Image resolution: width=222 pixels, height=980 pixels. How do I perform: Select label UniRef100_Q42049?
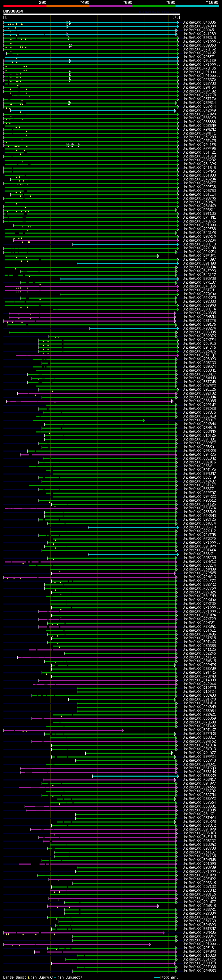199,110
